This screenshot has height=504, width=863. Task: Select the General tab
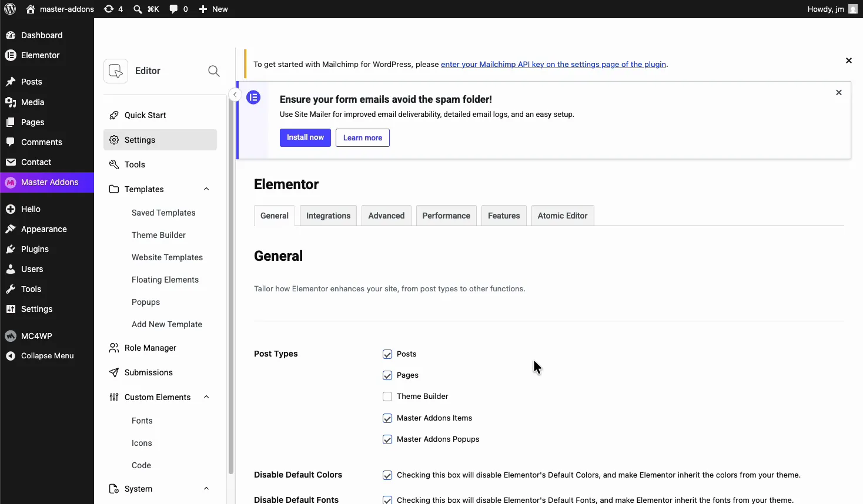click(275, 216)
